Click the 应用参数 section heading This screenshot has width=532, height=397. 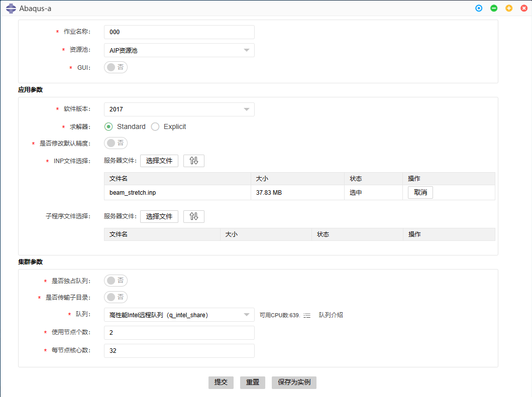31,90
